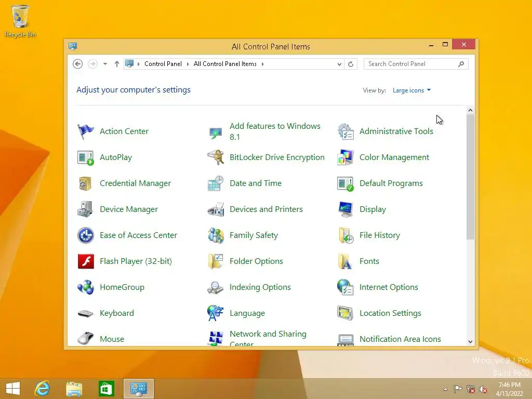
Task: Click the vertical scrollbar thumb
Action: [470, 177]
